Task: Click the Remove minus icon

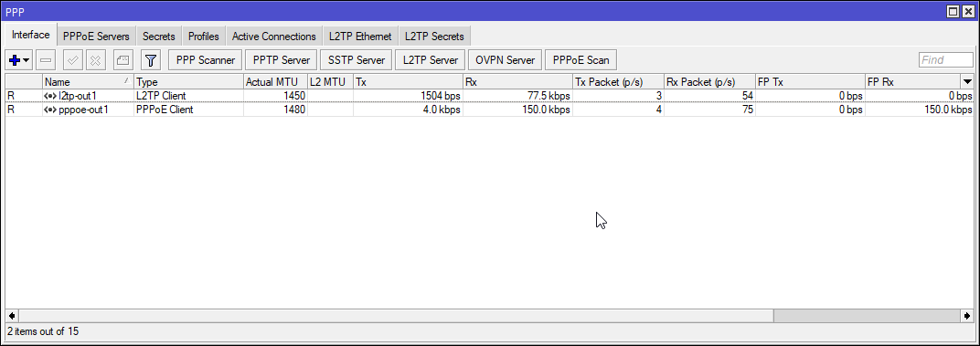Action: [46, 60]
